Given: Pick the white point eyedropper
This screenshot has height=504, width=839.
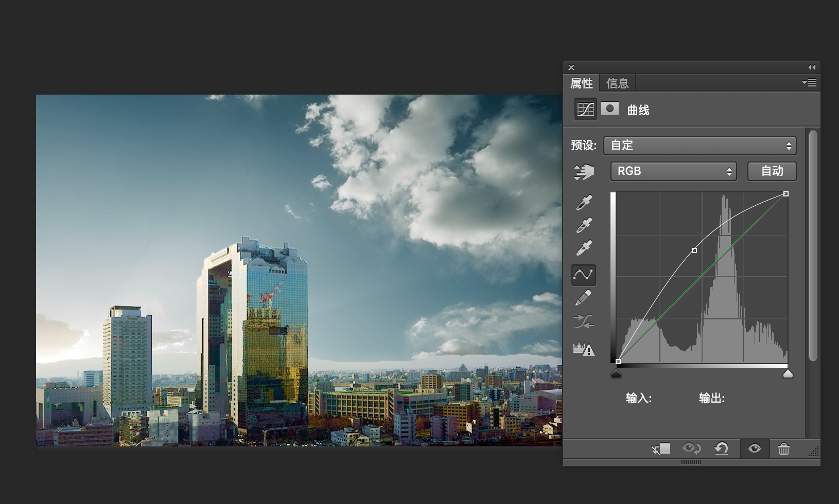Looking at the screenshot, I should (584, 247).
